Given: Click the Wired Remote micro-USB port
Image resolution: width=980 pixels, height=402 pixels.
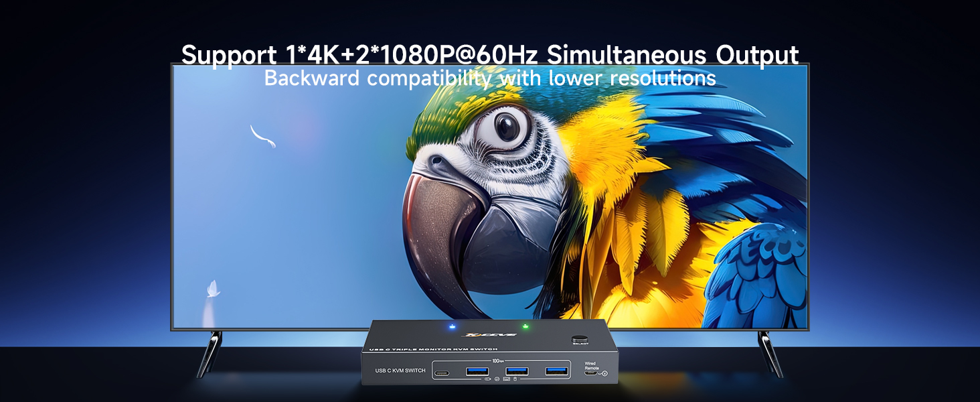Looking at the screenshot, I should pyautogui.click(x=590, y=374).
